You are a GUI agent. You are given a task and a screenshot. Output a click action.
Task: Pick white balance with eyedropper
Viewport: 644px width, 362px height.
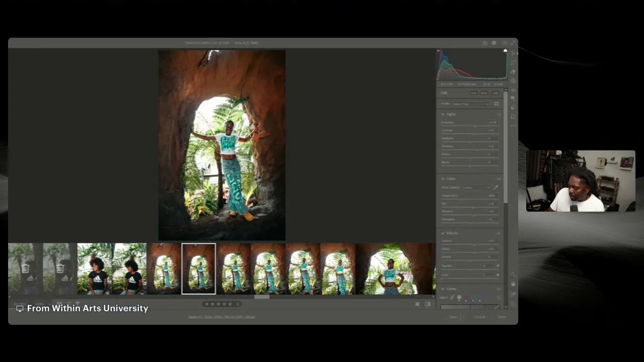coord(496,187)
